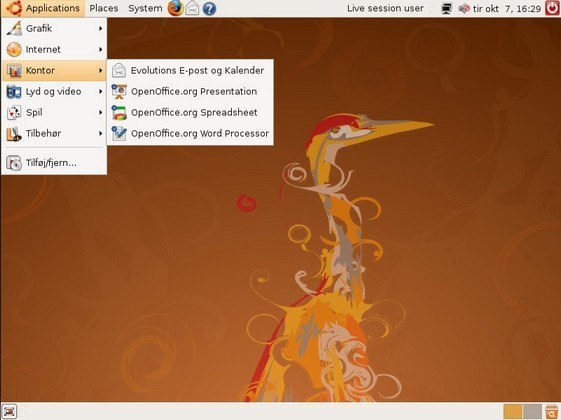This screenshot has width=561, height=420.
Task: Open the Trash icon in bottom panel
Action: [x=552, y=411]
